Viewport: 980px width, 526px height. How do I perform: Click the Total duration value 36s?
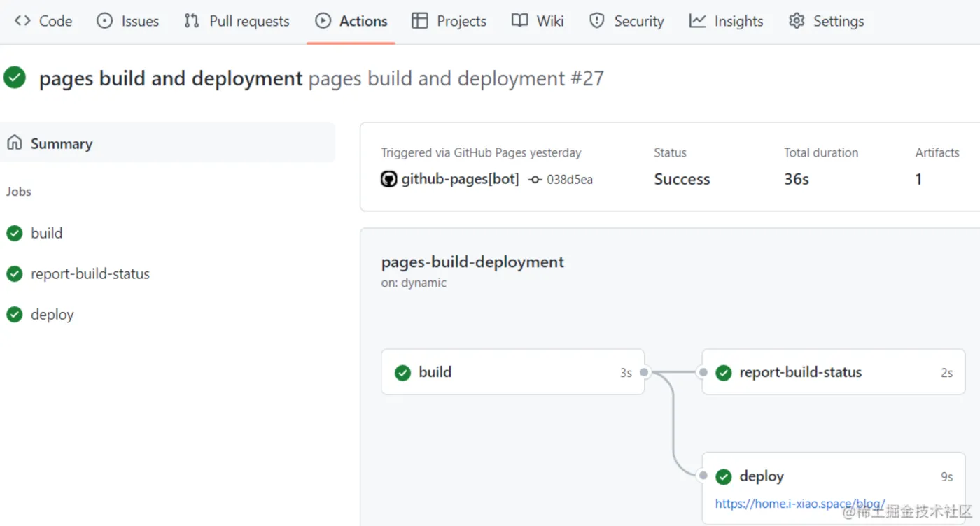(x=797, y=179)
